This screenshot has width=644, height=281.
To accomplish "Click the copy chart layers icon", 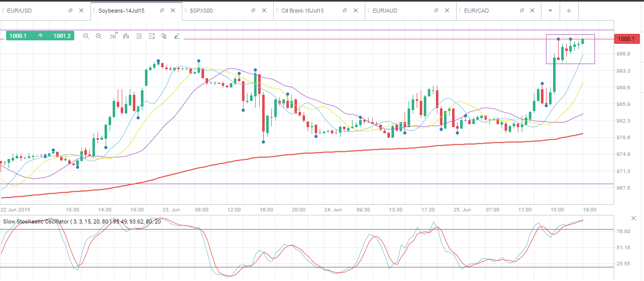I will click(x=164, y=36).
